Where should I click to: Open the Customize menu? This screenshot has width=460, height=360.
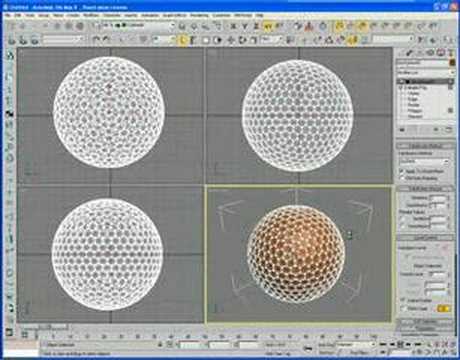tap(222, 15)
